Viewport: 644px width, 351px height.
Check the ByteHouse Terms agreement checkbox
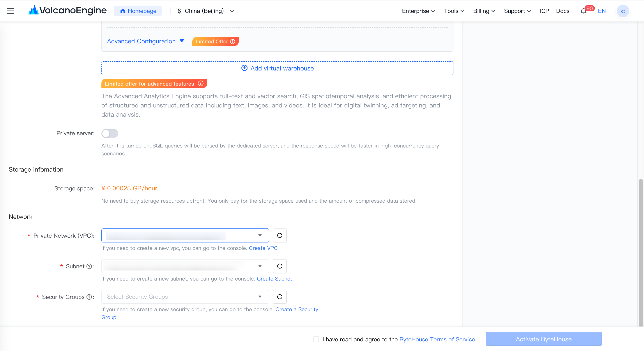pyautogui.click(x=316, y=339)
